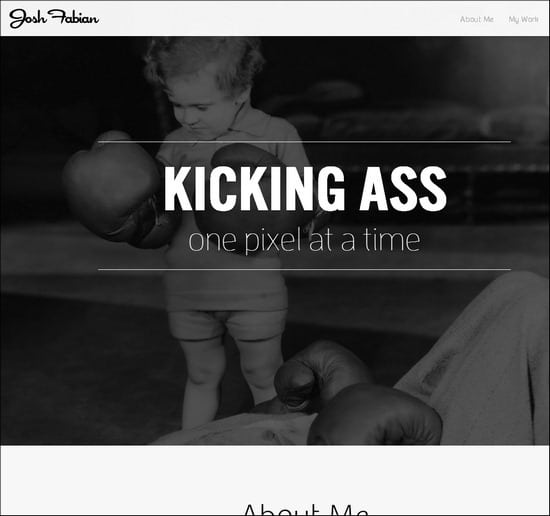Click the thin line above the headline
This screenshot has height=516, width=550.
pyautogui.click(x=304, y=142)
